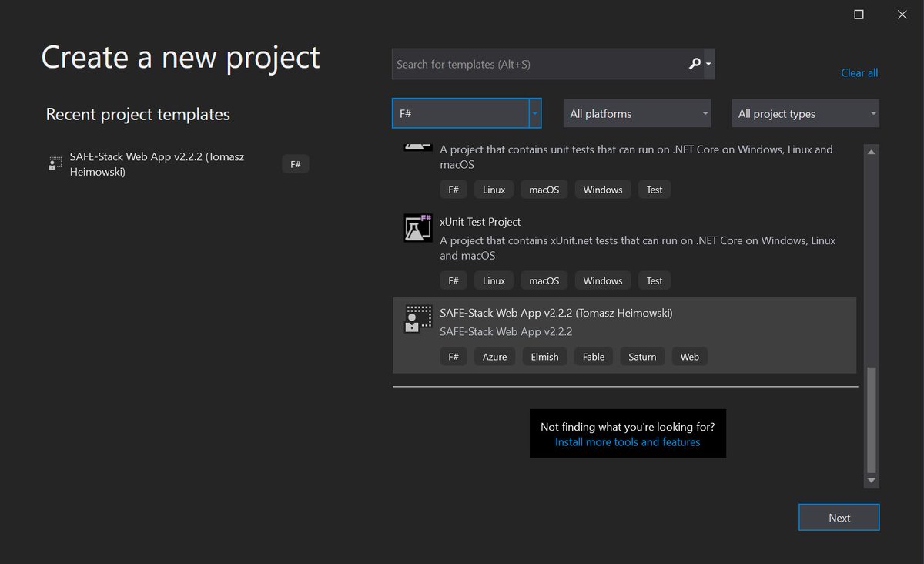Click the recent SAFE-Stack template icon
This screenshot has width=924, height=564.
point(55,163)
